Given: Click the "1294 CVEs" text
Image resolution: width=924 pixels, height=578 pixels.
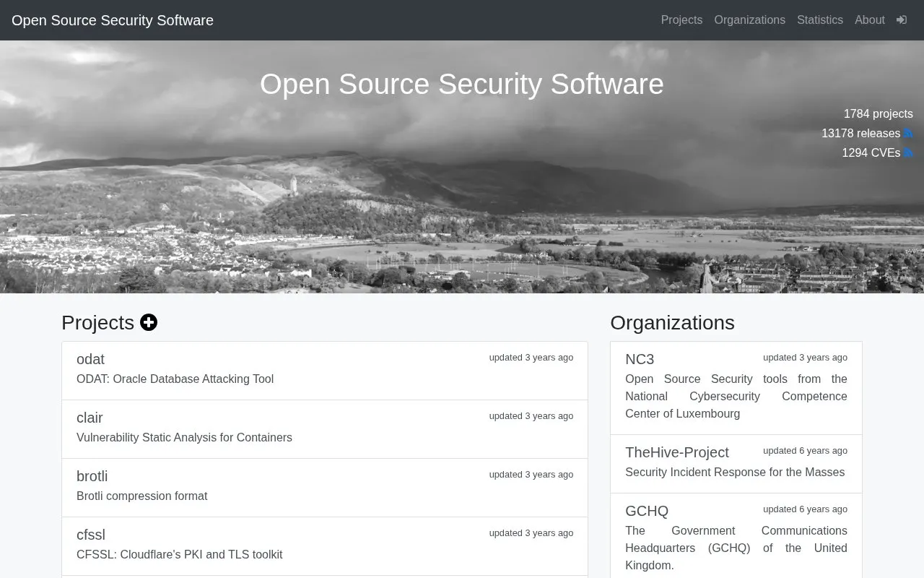Looking at the screenshot, I should pyautogui.click(x=871, y=153).
